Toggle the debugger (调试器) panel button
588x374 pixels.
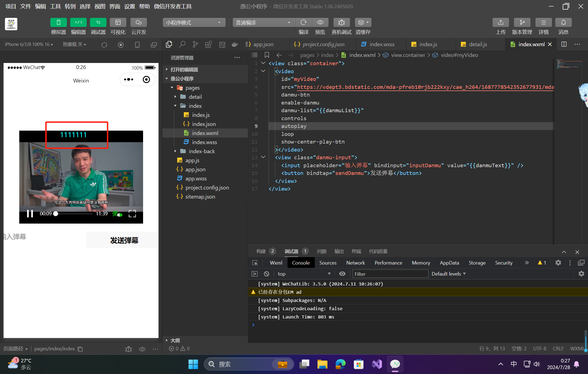coord(98,23)
